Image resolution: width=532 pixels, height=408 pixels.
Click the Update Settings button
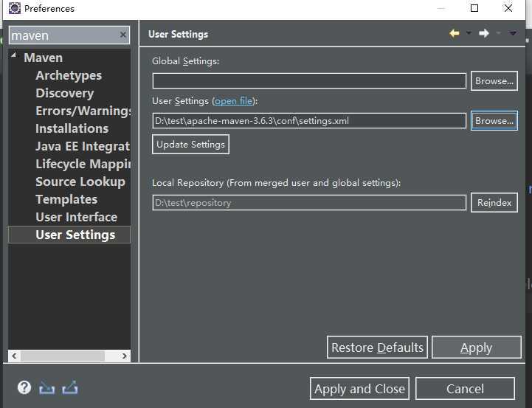[x=190, y=144]
